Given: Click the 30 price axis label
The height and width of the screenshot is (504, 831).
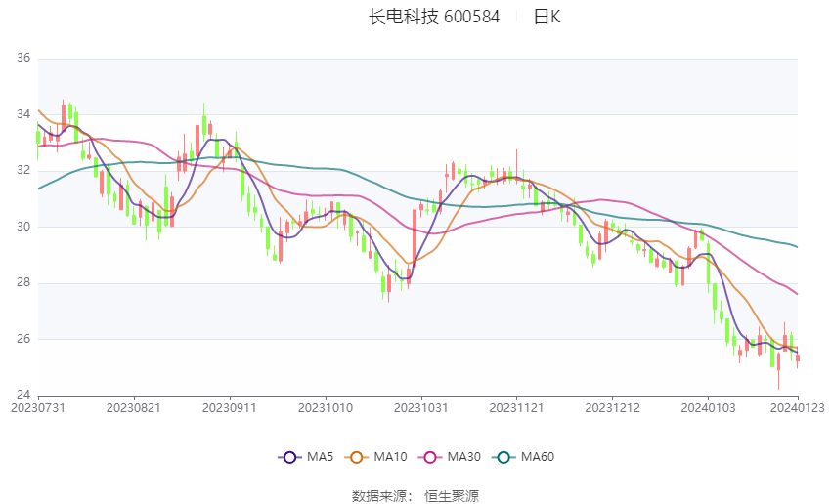Looking at the screenshot, I should click(x=23, y=226).
